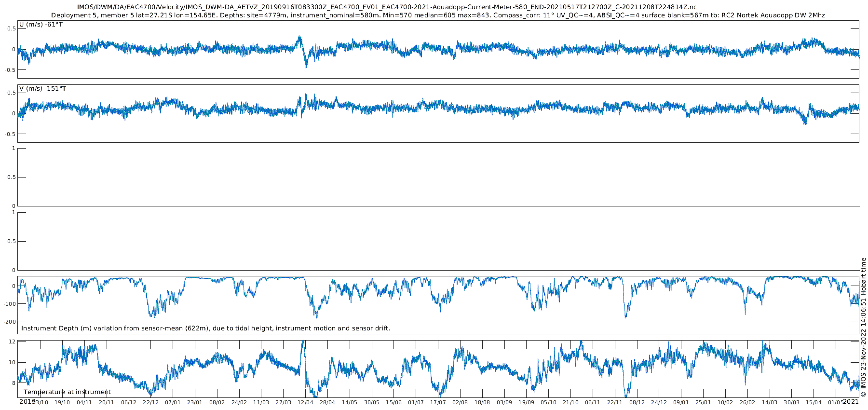Click the '24/02' date tick label

tap(239, 402)
